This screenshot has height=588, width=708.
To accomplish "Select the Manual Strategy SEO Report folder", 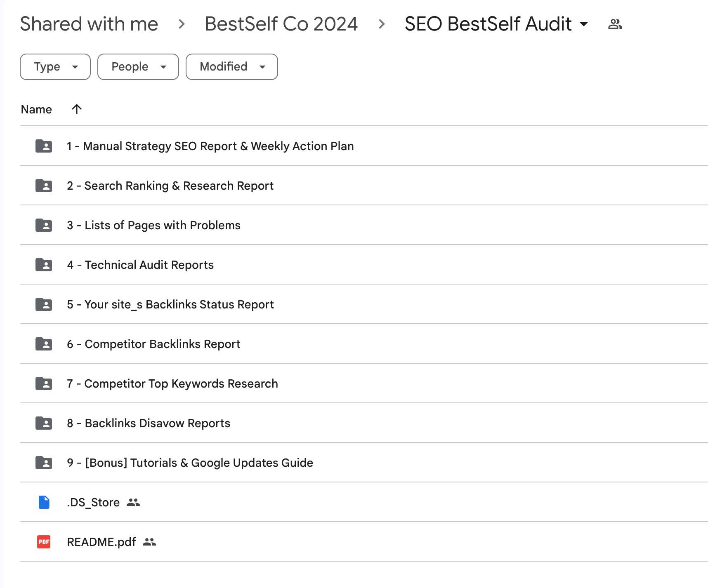I will (x=364, y=146).
